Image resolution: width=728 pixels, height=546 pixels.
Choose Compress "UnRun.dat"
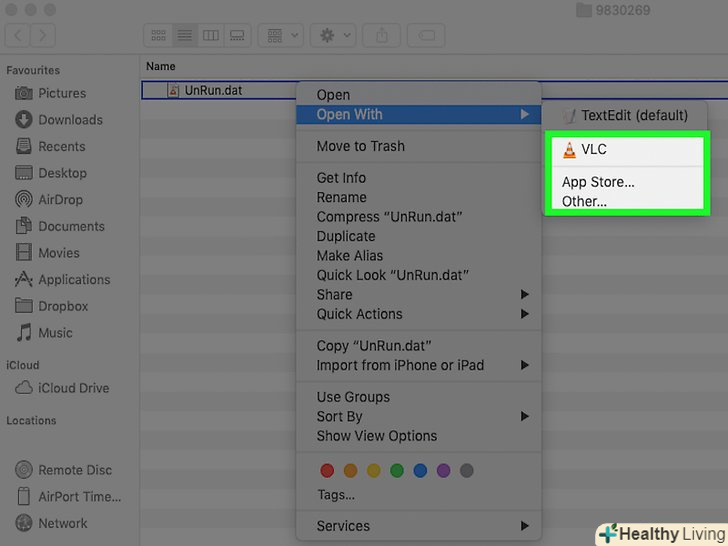pyautogui.click(x=419, y=217)
